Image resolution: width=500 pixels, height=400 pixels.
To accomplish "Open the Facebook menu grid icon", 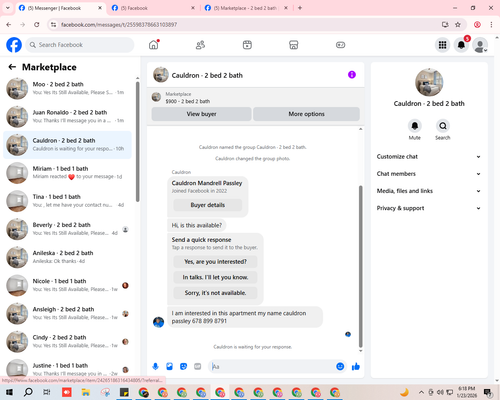I will pyautogui.click(x=442, y=45).
